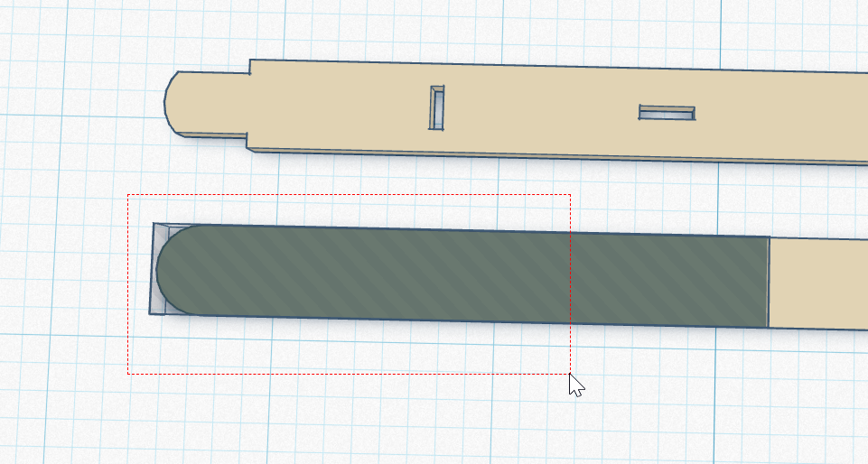
Task: Click the horizontal slot hole in upper bar
Action: coord(667,113)
